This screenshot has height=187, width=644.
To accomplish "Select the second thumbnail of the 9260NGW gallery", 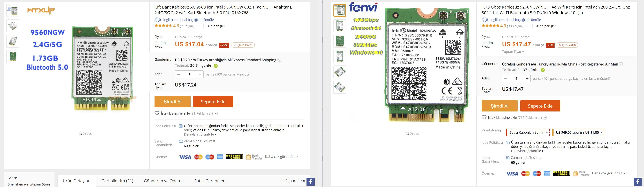I will click(x=340, y=26).
